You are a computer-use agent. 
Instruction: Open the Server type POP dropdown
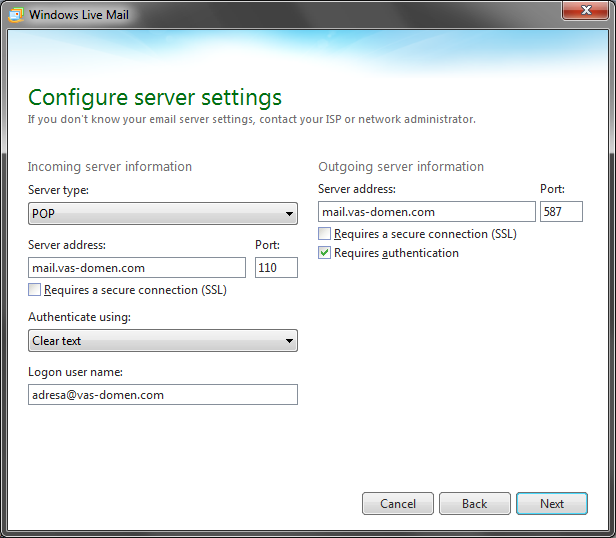pos(163,214)
